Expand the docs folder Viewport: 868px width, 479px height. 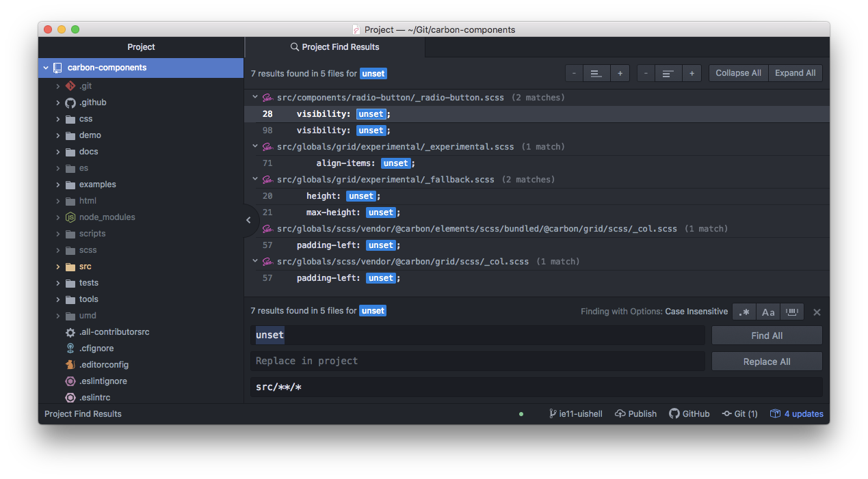coord(58,152)
